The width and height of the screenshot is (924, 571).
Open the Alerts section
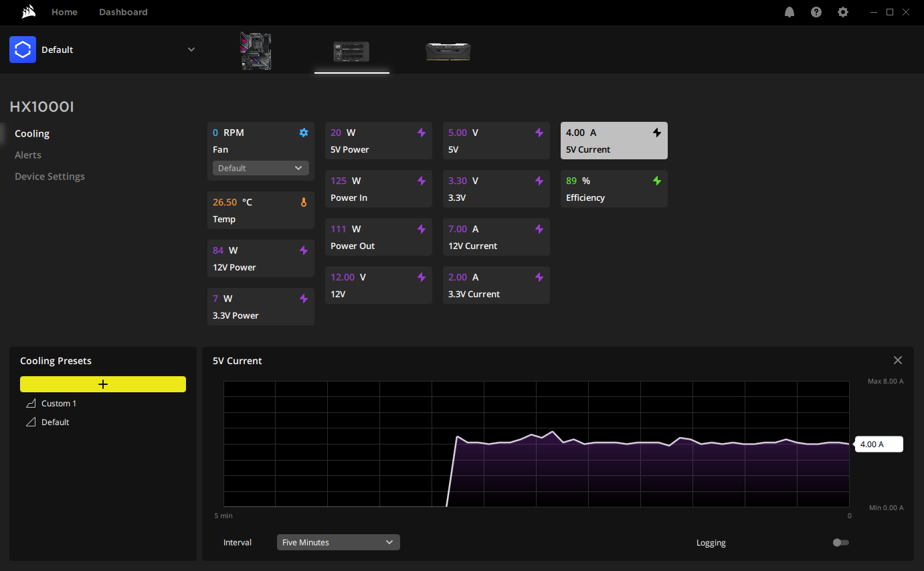click(x=28, y=155)
